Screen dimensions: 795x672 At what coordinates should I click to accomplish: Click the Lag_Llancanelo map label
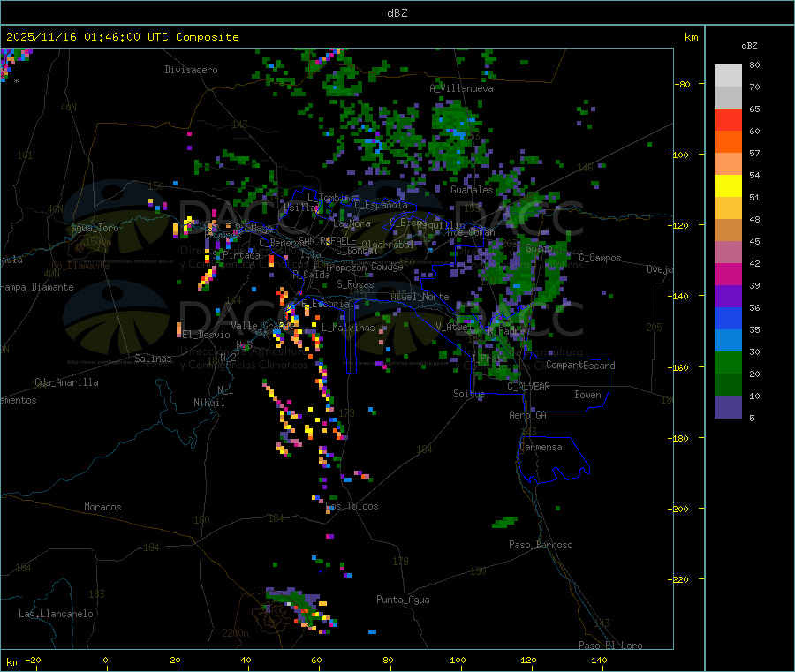[56, 613]
